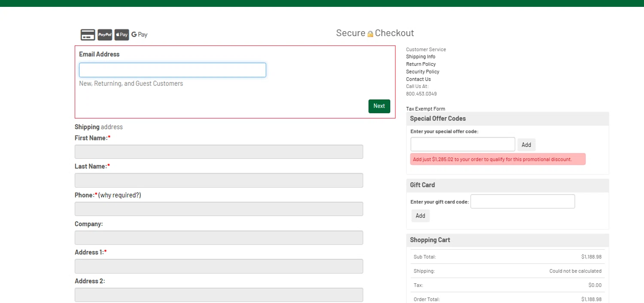The width and height of the screenshot is (644, 303).
Task: Click the Address 1 field
Action: (x=219, y=266)
